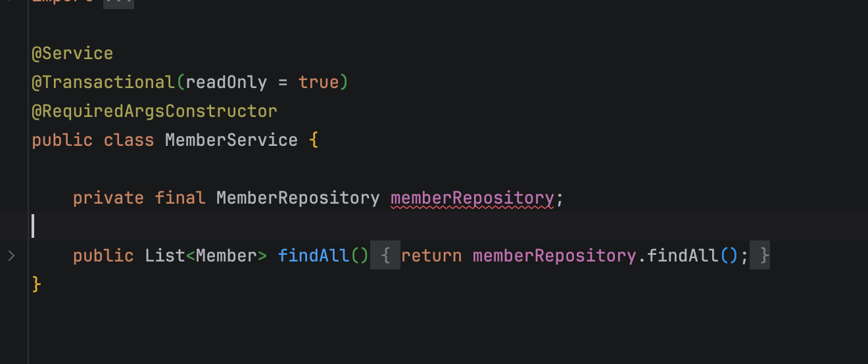This screenshot has width=868, height=364.
Task: Click the Member generic type parameter
Action: [226, 256]
